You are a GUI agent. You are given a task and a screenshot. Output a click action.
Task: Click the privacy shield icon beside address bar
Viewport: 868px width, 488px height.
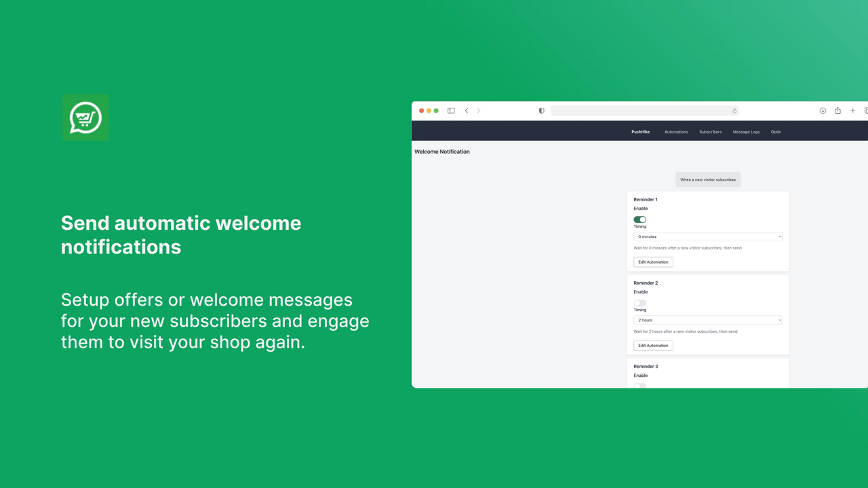pyautogui.click(x=541, y=110)
